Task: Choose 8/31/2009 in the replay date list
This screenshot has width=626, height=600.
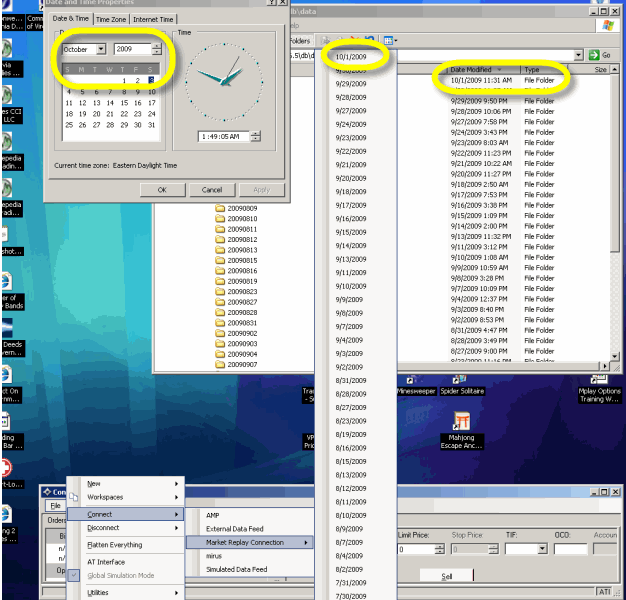Action: click(351, 380)
